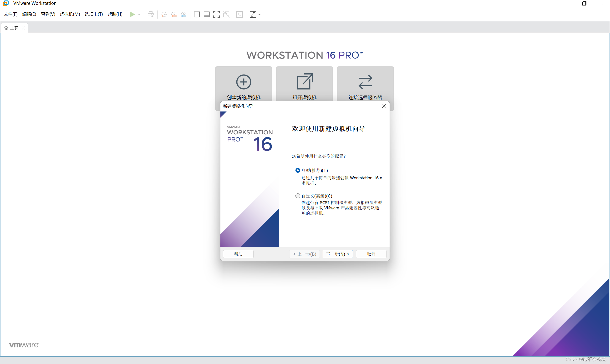Select the 自定义(高级) custom radio button
610x364 pixels.
point(298,196)
